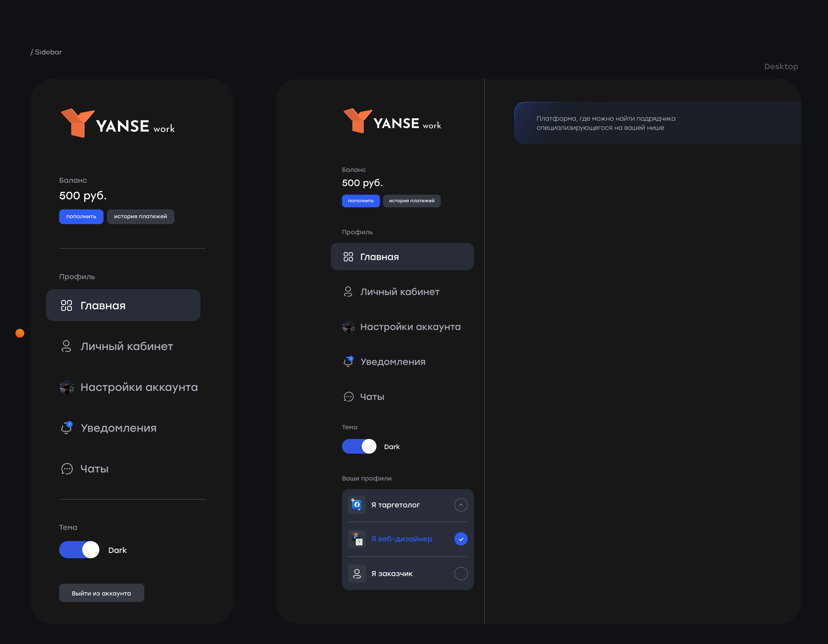
Task: Click notification bell icon in left sidebar
Action: pos(67,428)
